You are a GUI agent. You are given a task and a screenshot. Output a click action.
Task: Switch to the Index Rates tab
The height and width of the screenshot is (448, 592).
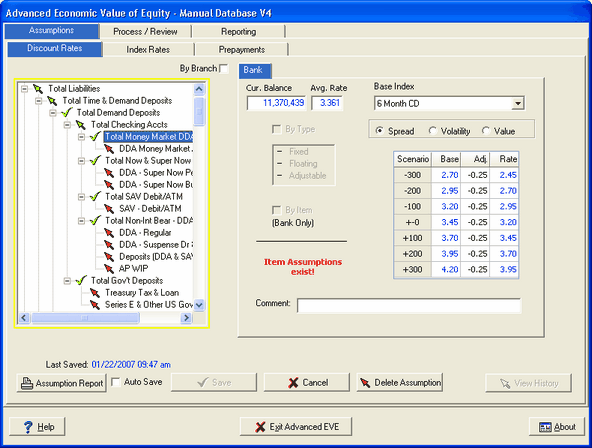click(x=148, y=49)
